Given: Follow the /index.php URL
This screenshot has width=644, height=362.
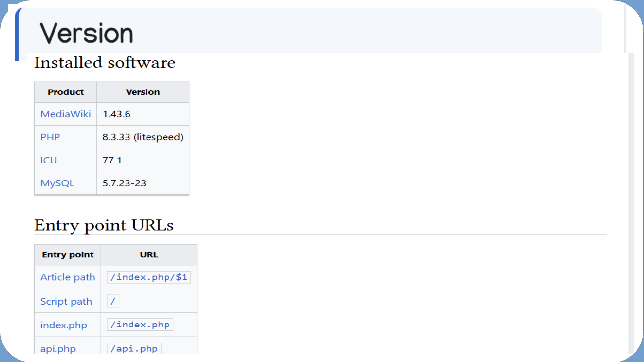Looking at the screenshot, I should tap(140, 325).
